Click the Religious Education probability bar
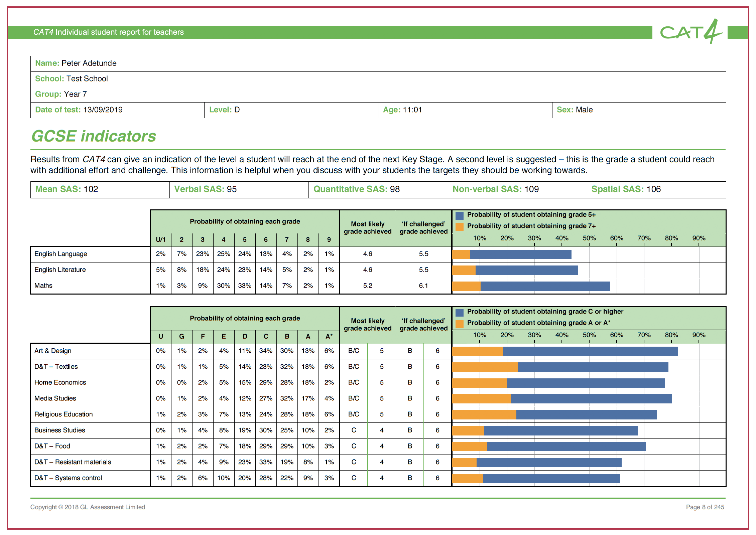756x535 pixels. [554, 415]
